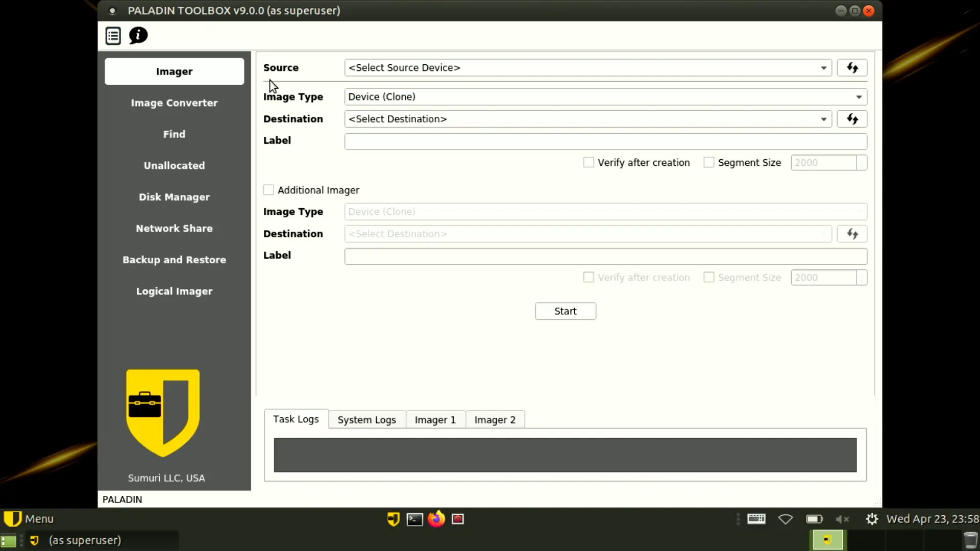Viewport: 980px width, 551px height.
Task: Refresh the Source device list
Action: click(852, 68)
